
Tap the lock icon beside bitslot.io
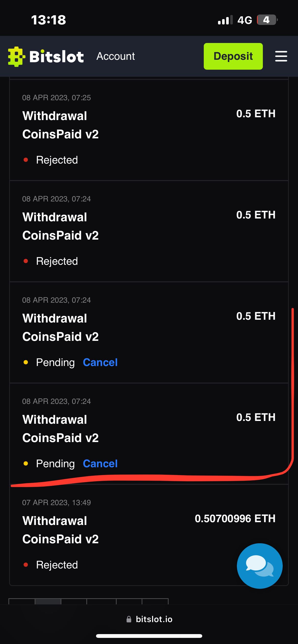point(129,619)
